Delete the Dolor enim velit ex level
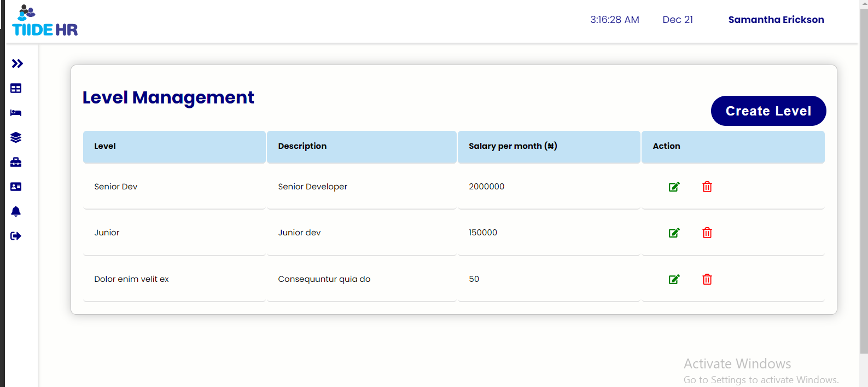Image resolution: width=868 pixels, height=387 pixels. (x=707, y=279)
